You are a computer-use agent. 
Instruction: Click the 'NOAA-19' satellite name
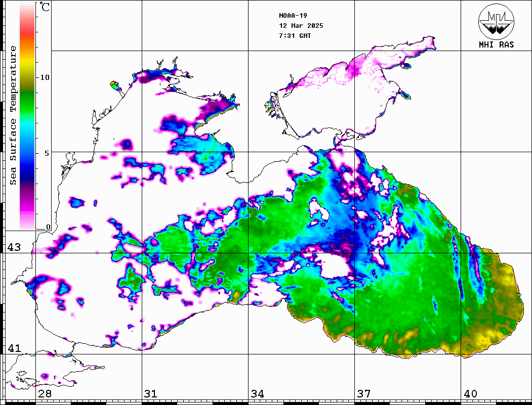click(x=293, y=15)
